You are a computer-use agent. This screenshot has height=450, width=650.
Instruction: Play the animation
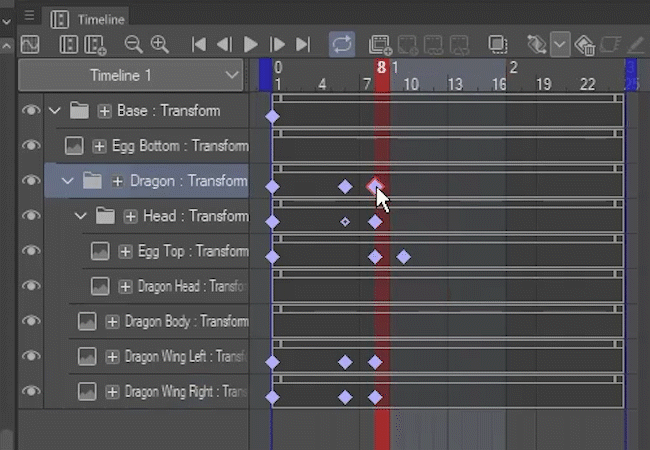(x=250, y=44)
